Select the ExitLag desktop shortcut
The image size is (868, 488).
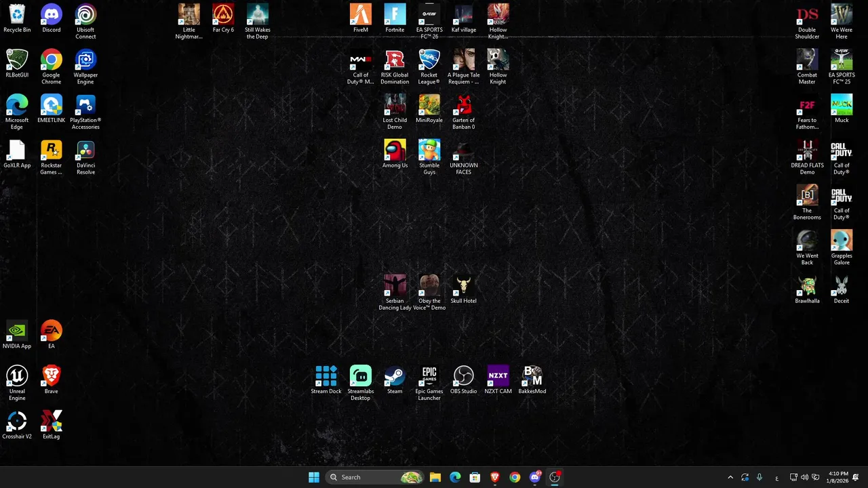point(52,426)
